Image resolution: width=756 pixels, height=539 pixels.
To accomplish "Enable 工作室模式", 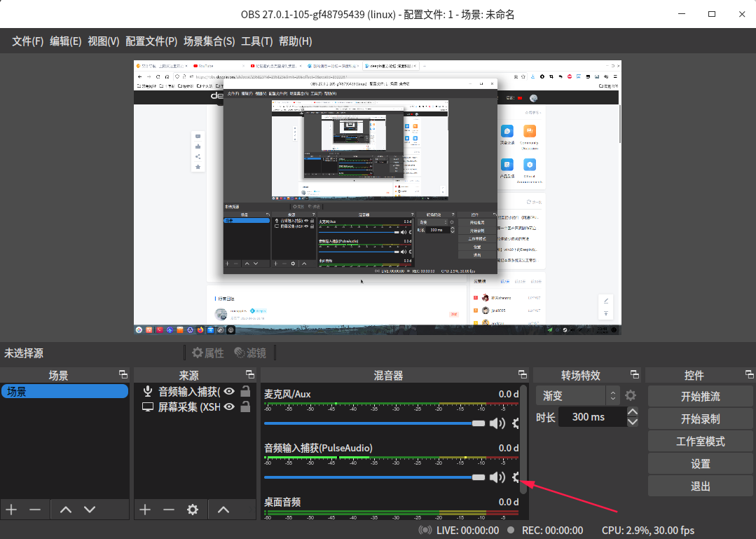I will click(x=699, y=441).
